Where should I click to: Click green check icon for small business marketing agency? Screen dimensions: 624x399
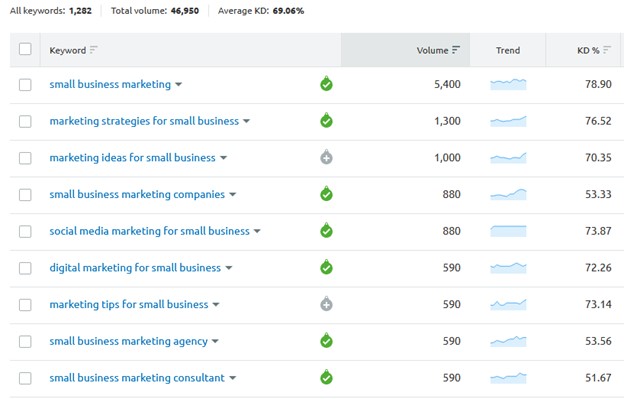point(326,341)
